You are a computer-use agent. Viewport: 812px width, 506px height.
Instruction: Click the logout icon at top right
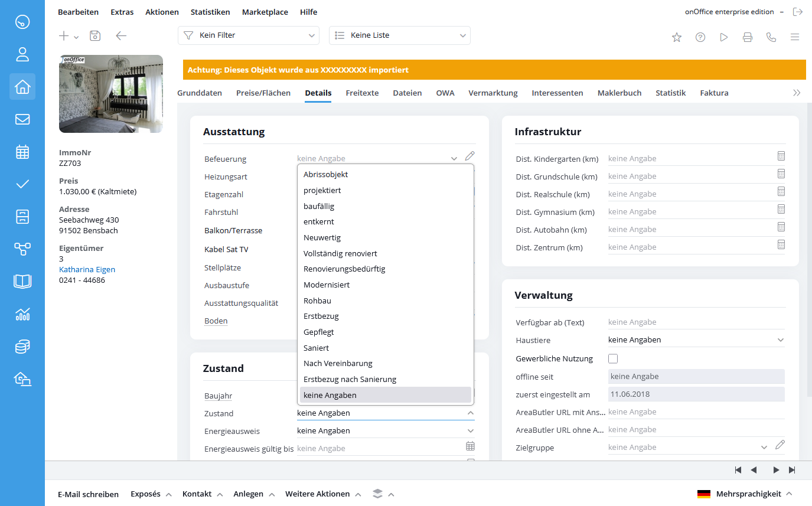tap(798, 12)
